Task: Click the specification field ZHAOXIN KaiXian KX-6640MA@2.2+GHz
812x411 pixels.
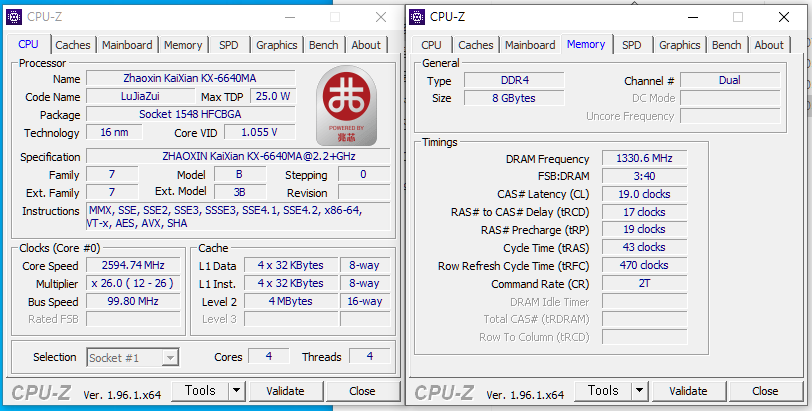Action: (x=238, y=156)
